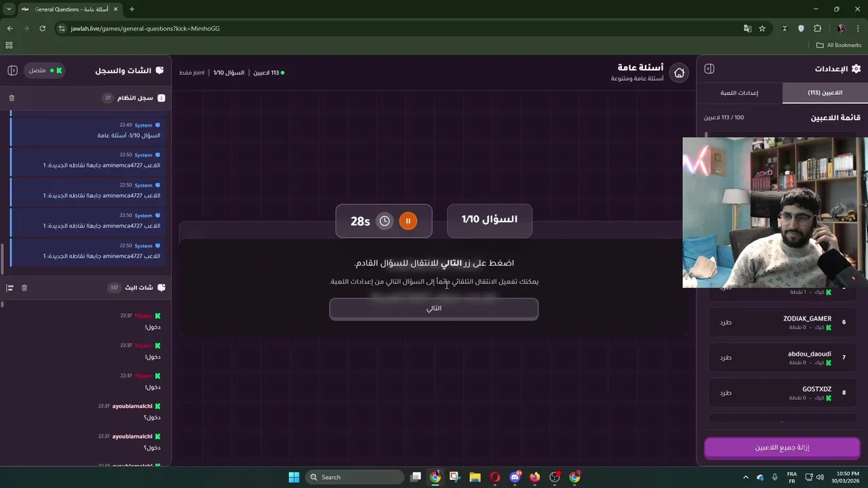Image resolution: width=868 pixels, height=488 pixels.
Task: Open Firefox from the taskbar
Action: pos(535,477)
